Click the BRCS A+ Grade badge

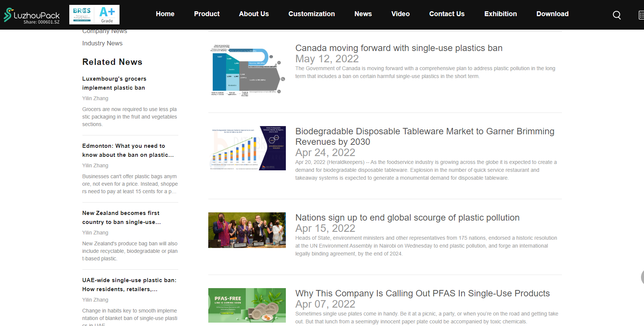click(x=94, y=15)
